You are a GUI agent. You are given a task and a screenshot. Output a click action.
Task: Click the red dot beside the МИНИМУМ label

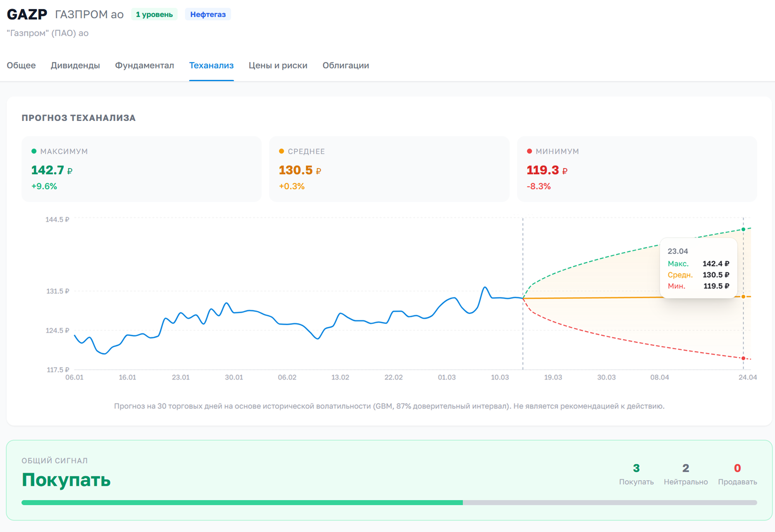point(529,151)
